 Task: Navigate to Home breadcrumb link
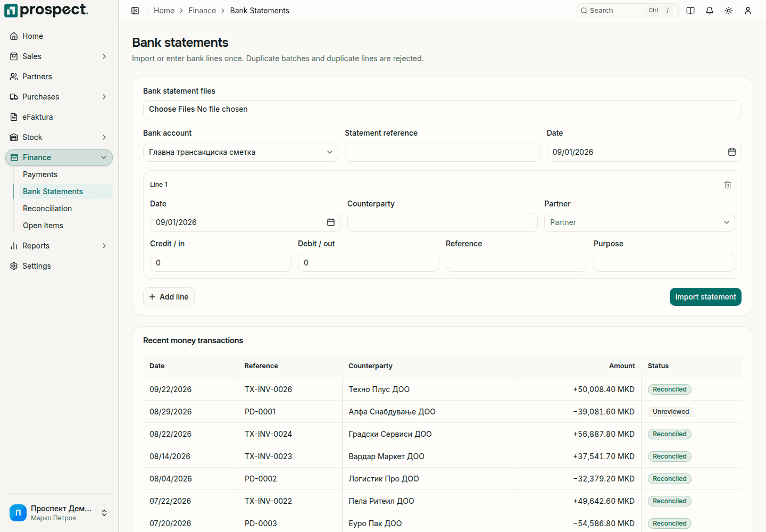pos(164,11)
